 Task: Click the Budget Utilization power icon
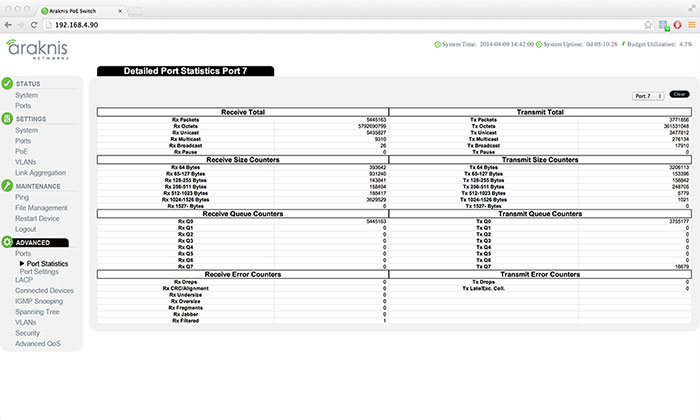pos(623,44)
